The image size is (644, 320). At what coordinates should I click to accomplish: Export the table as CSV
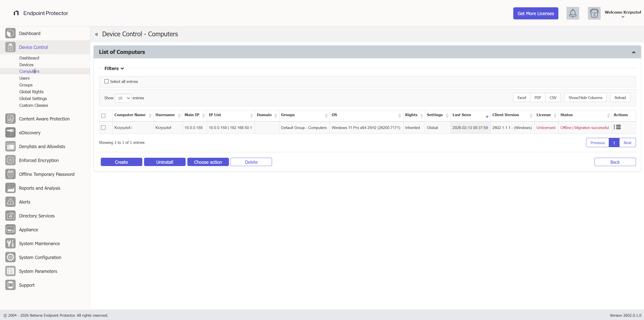coord(553,98)
